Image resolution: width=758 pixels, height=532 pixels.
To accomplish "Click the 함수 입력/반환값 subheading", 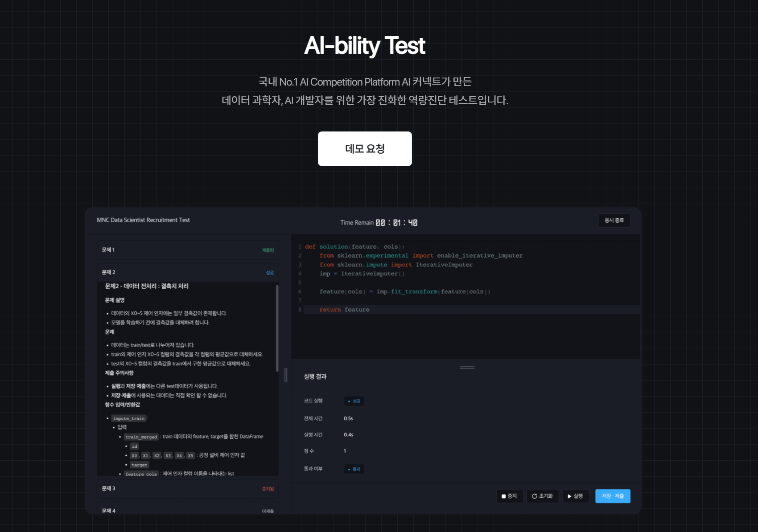I will 123,405.
